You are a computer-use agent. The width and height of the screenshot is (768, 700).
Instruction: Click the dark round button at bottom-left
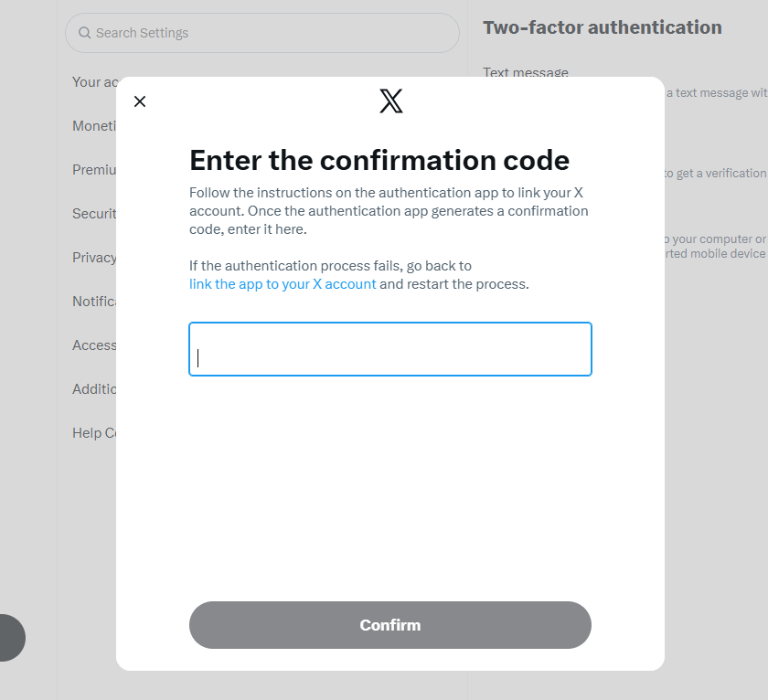point(10,638)
